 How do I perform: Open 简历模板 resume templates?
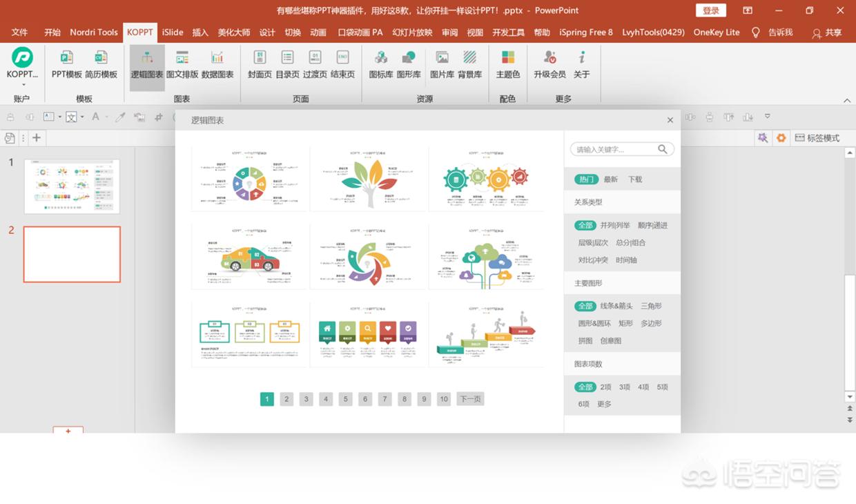click(x=101, y=64)
